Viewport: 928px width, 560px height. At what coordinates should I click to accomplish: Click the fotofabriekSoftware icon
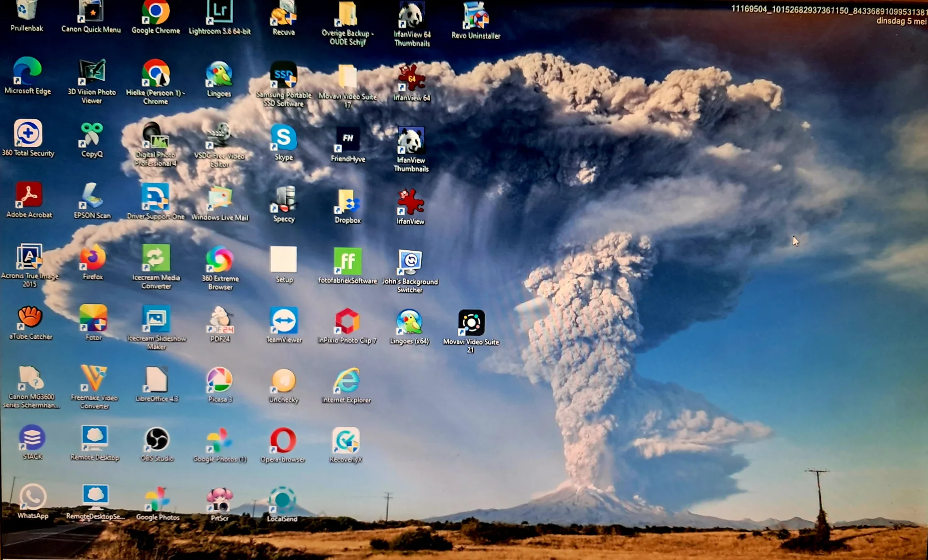[348, 261]
